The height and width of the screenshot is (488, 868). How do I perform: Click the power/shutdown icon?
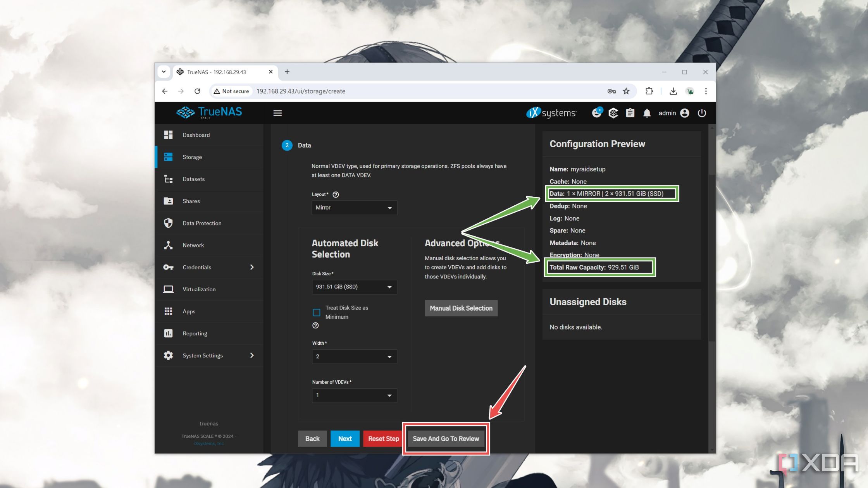[x=702, y=113]
